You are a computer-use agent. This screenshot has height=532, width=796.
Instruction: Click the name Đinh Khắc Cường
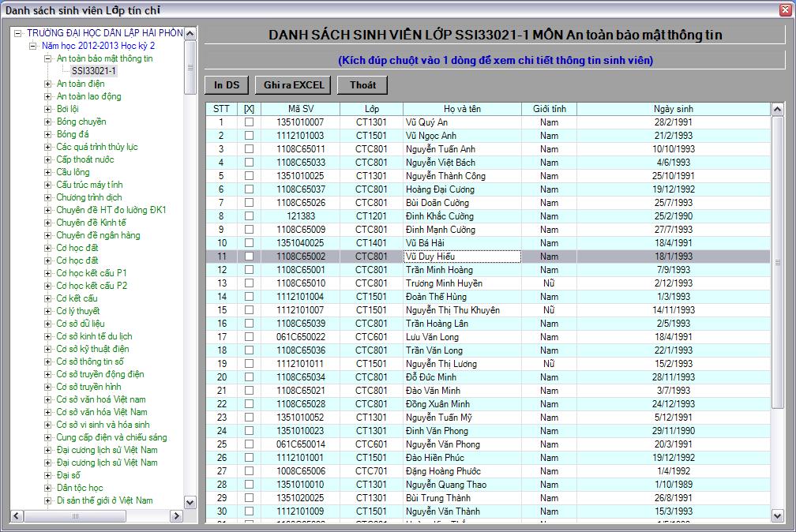tap(440, 216)
